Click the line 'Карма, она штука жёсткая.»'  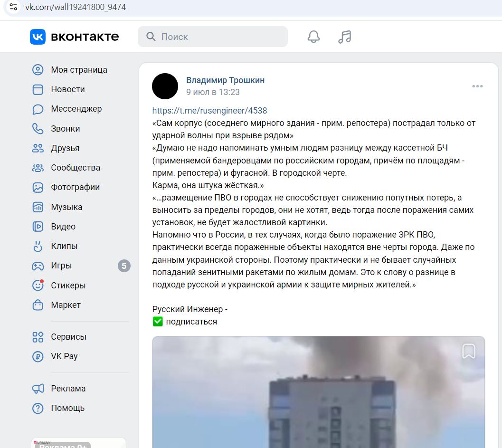tap(208, 185)
